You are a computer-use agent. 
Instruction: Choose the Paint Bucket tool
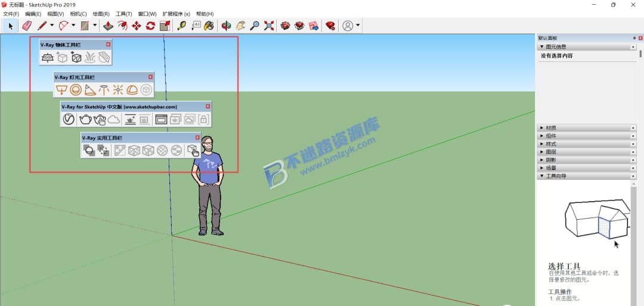[x=209, y=26]
